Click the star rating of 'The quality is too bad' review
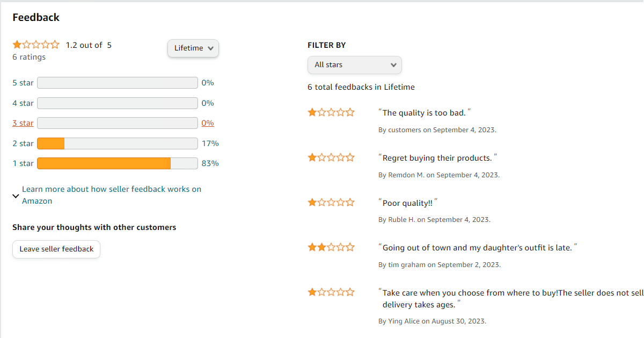The width and height of the screenshot is (644, 338). click(331, 112)
